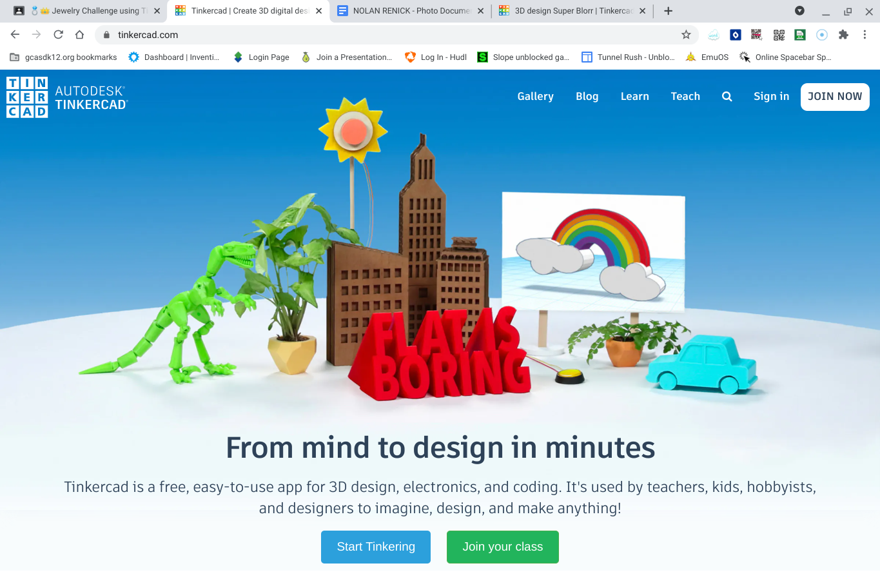Open the tab search dropdown arrow

tap(799, 10)
